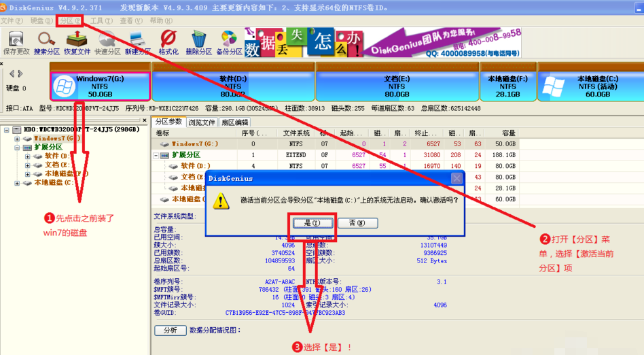Click the HD0 hard disk icon in the tree

17,130
